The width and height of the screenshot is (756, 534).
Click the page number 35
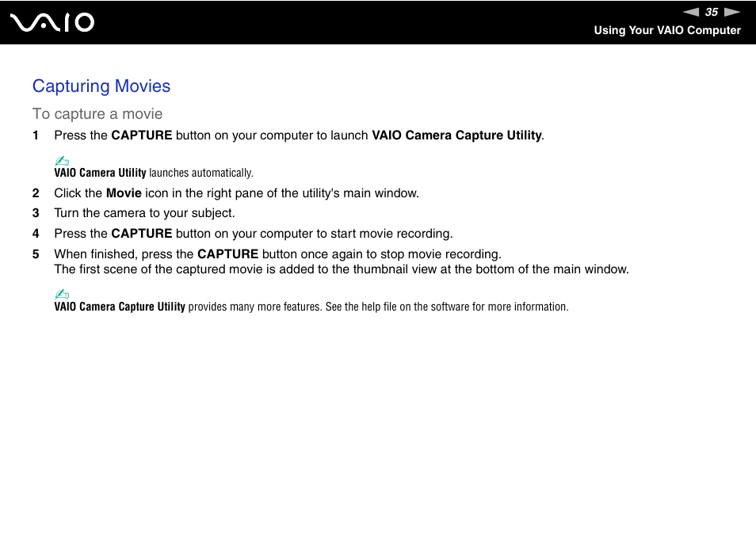click(x=711, y=12)
